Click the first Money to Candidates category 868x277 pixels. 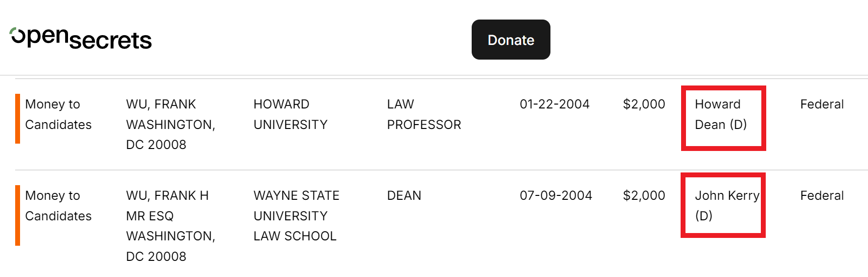(58, 114)
